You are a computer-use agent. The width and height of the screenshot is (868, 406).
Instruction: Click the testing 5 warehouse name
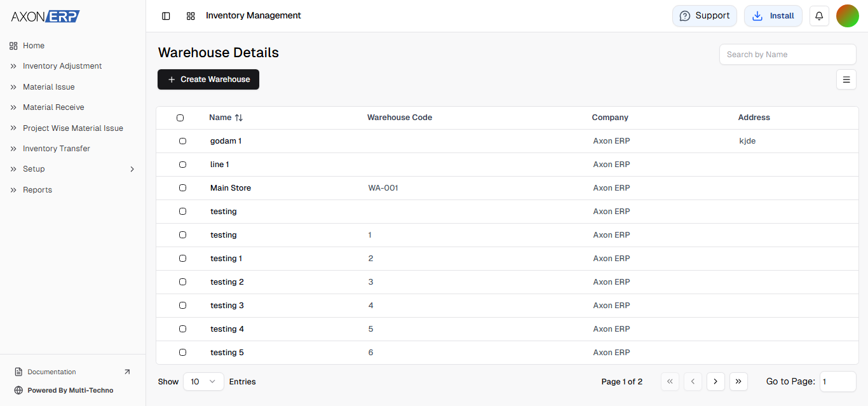click(227, 353)
